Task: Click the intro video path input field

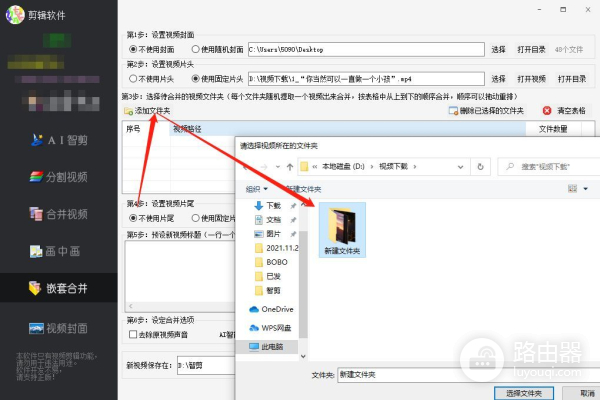Action: coord(366,79)
